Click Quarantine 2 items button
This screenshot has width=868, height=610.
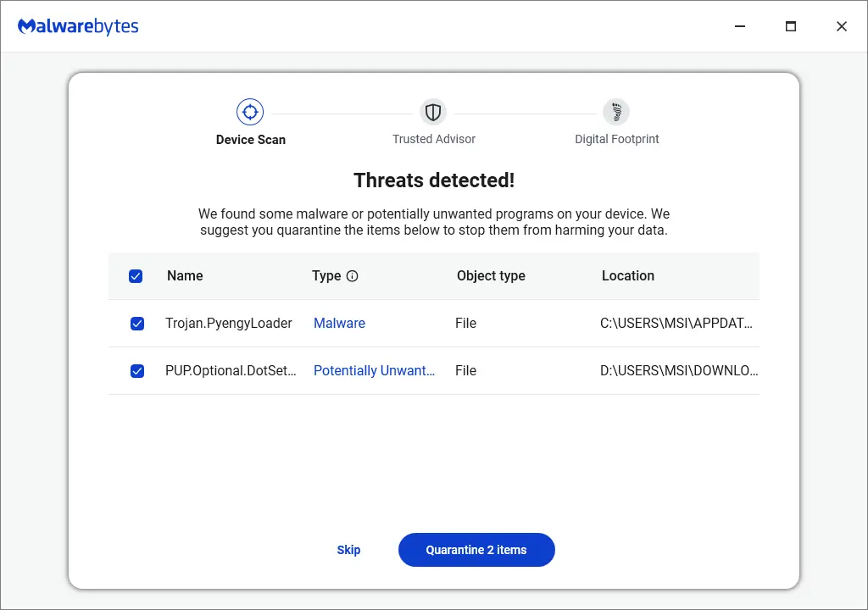[x=476, y=550]
